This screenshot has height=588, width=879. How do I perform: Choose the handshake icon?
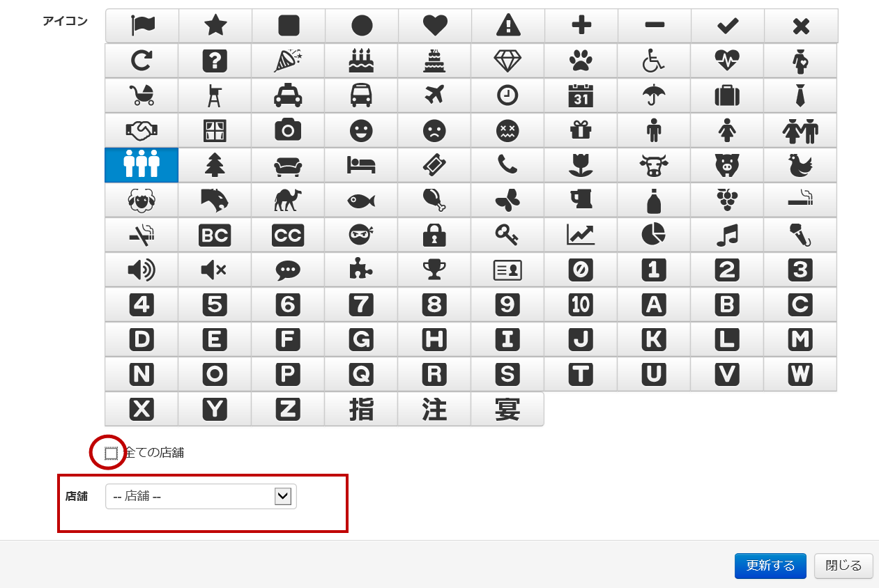(x=142, y=130)
